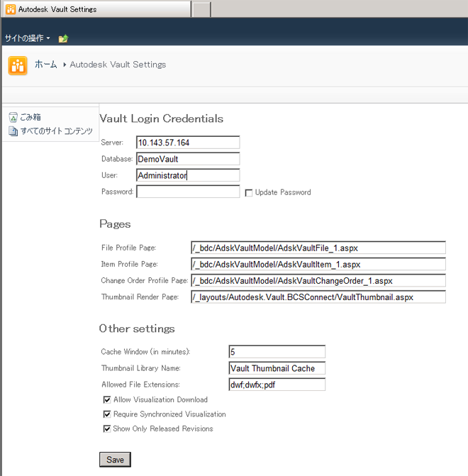Edit the File Profile Page path field
Viewport: 468px width, 476px height.
(318, 248)
